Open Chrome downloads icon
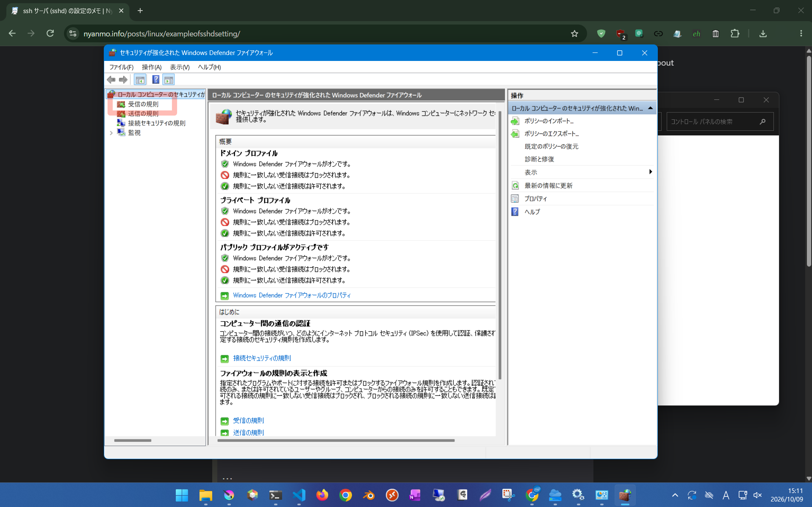This screenshot has height=507, width=812. click(x=763, y=33)
